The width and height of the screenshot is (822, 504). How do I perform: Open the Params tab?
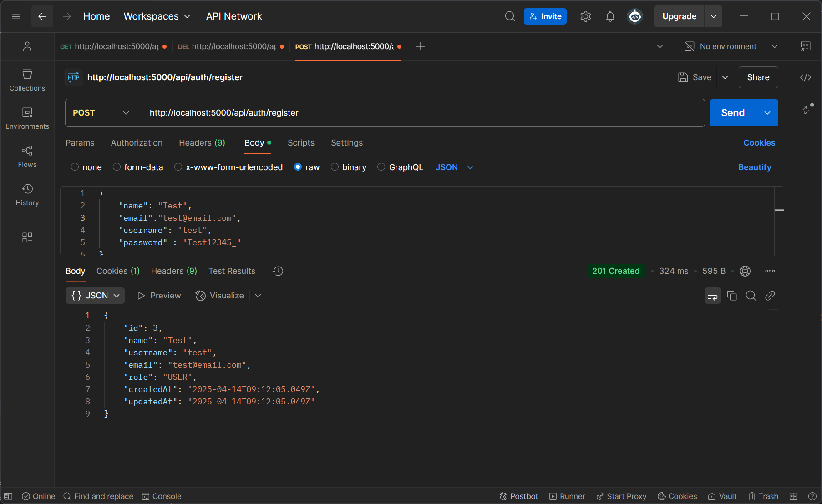click(x=80, y=143)
